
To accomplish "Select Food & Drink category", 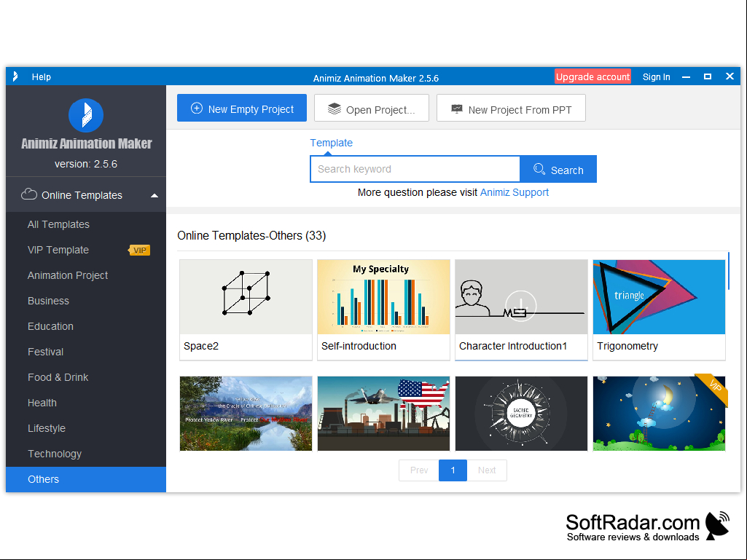I will tap(86, 377).
